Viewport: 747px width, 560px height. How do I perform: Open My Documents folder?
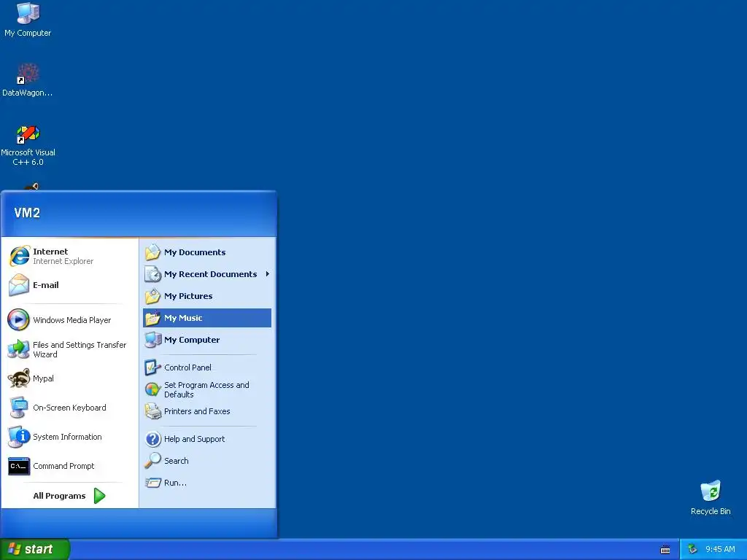(x=207, y=252)
